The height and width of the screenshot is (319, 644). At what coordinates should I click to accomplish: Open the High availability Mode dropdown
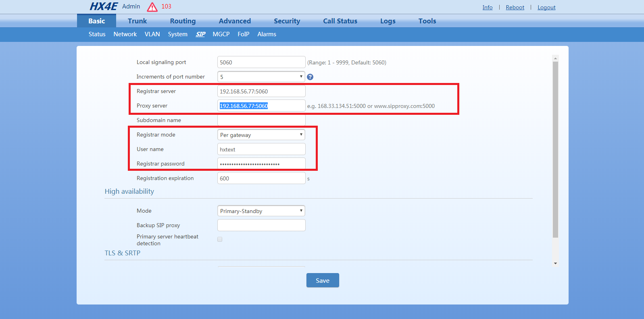click(261, 211)
